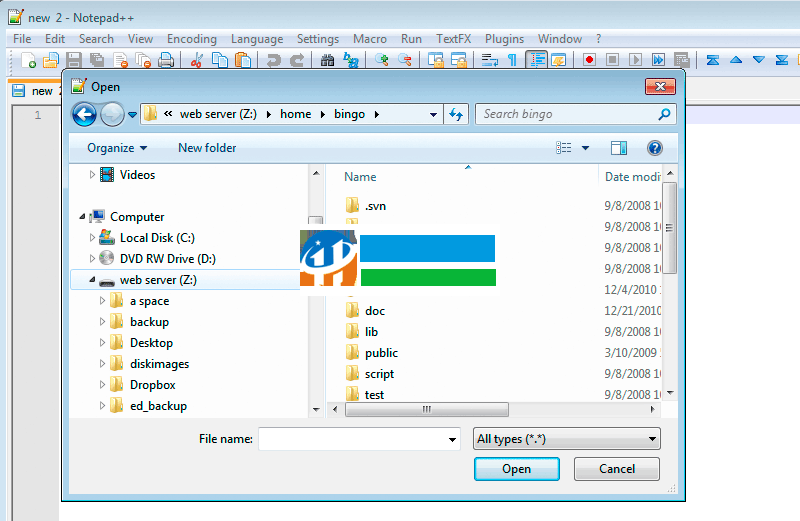
Task: Collapse the web server (Z:) tree node
Action: point(92,280)
